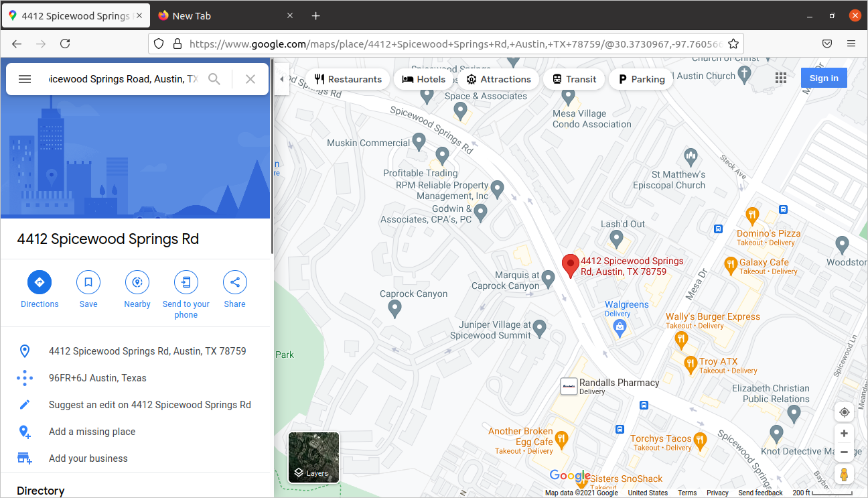This screenshot has height=498, width=868.
Task: Select the Randalls Pharmacy marker
Action: click(569, 386)
